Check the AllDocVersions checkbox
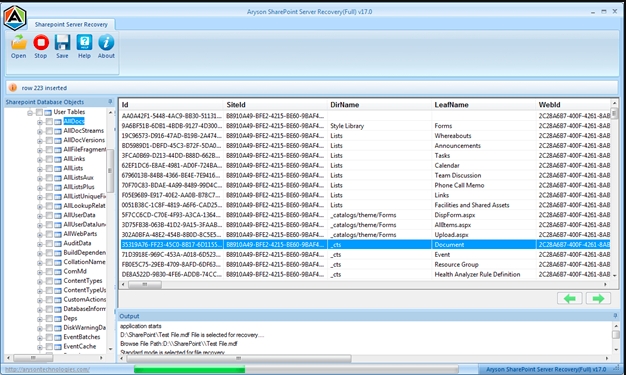The width and height of the screenshot is (626, 375). click(49, 140)
